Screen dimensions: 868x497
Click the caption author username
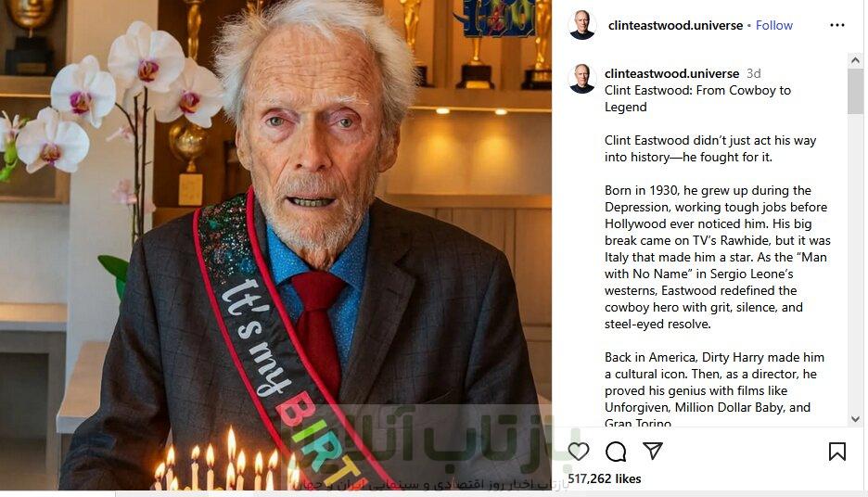[672, 73]
